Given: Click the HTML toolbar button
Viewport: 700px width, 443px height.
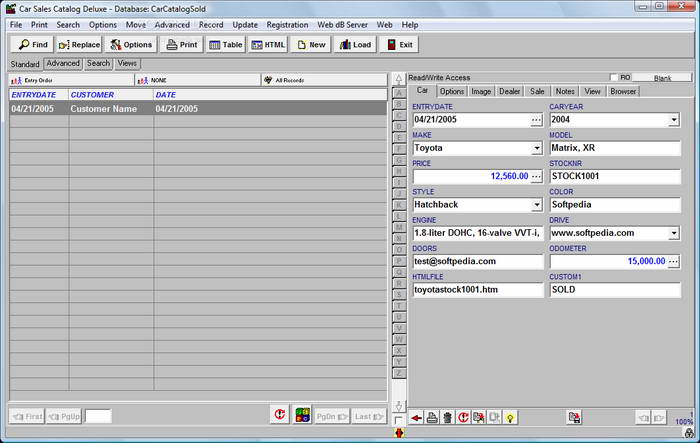Looking at the screenshot, I should point(268,45).
